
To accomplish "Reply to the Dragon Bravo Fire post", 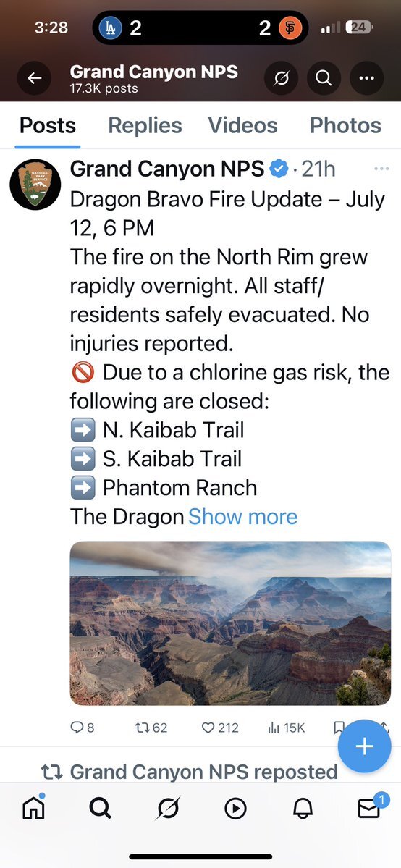I will [x=82, y=728].
